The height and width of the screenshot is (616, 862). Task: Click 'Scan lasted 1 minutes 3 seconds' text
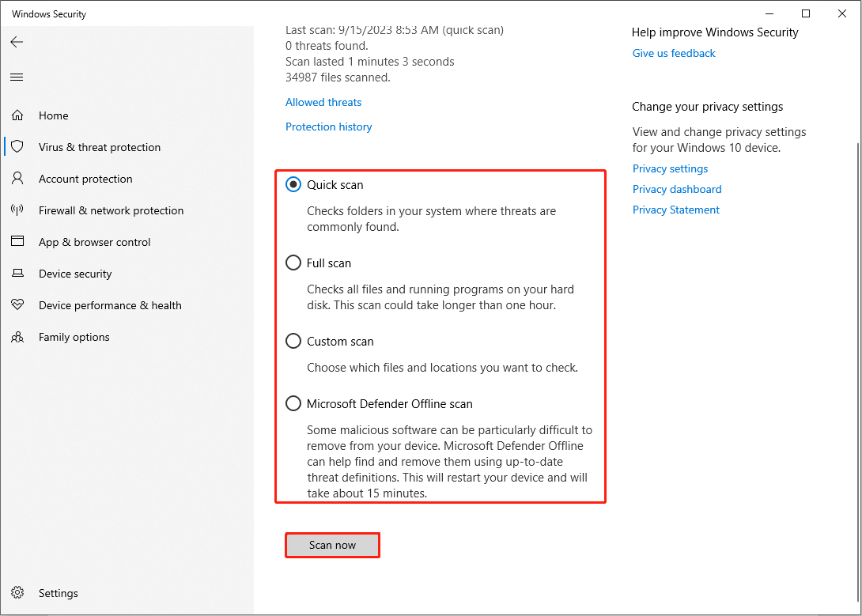click(369, 62)
